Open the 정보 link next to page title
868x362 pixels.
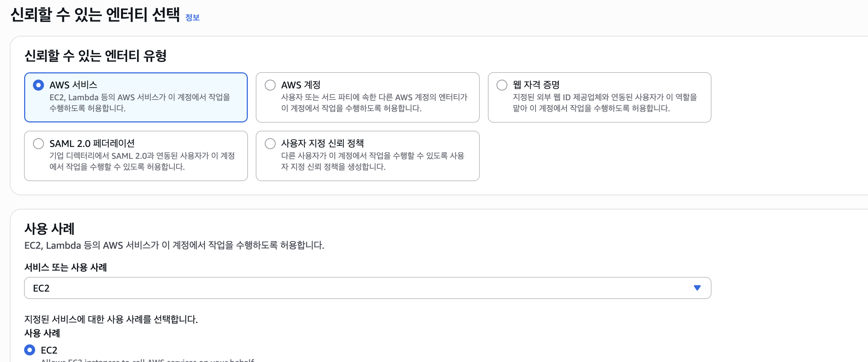(192, 18)
